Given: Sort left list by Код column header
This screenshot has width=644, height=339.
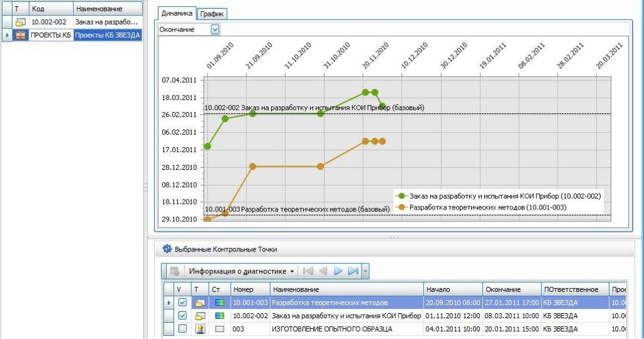Looking at the screenshot, I should [x=51, y=9].
